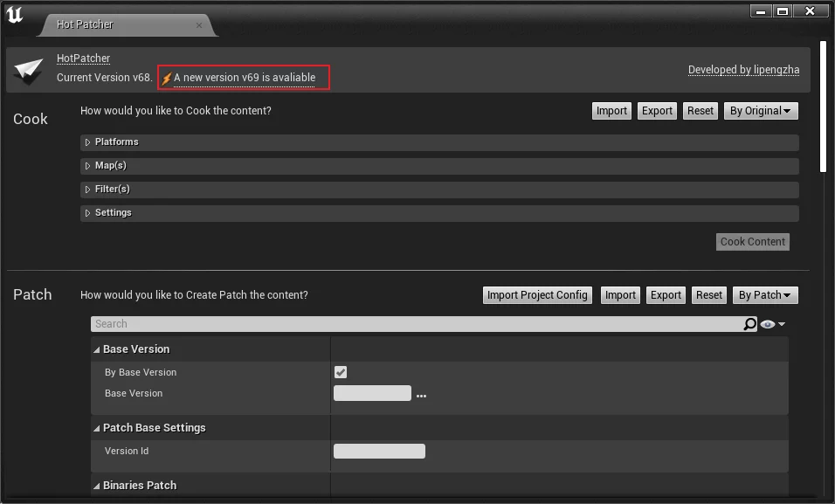835x504 pixels.
Task: Select the Hot Patcher tab
Action: pyautogui.click(x=86, y=24)
